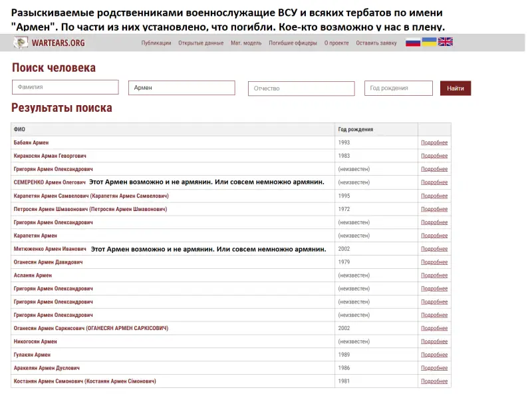532x400 pixels.
Task: View Подробнее for Аракелян Армен Дуслович
Action: [x=434, y=368]
